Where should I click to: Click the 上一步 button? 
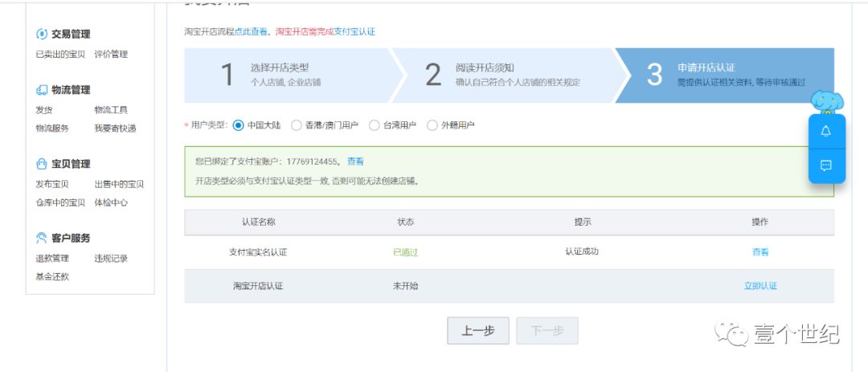pos(477,331)
